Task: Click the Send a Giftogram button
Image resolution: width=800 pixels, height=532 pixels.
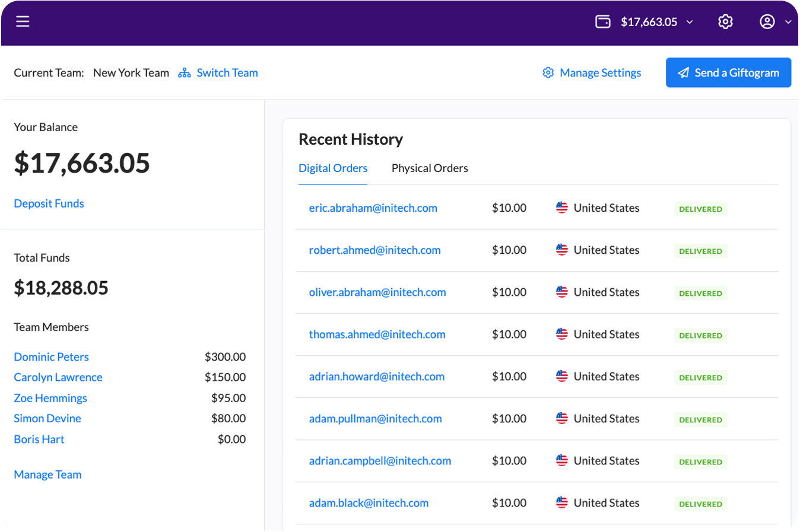Action: tap(728, 72)
